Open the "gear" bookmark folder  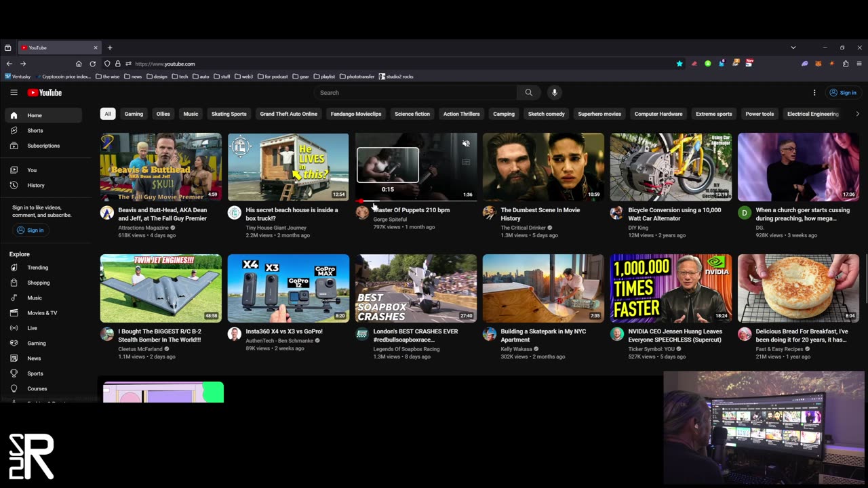[300, 77]
